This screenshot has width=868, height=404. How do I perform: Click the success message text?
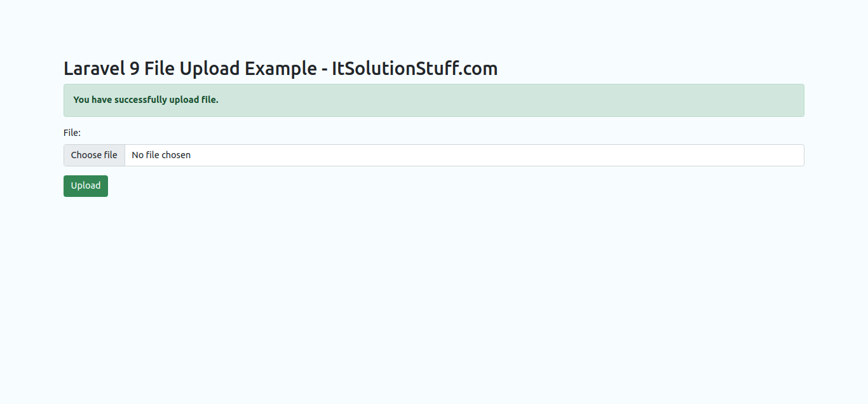tap(146, 100)
